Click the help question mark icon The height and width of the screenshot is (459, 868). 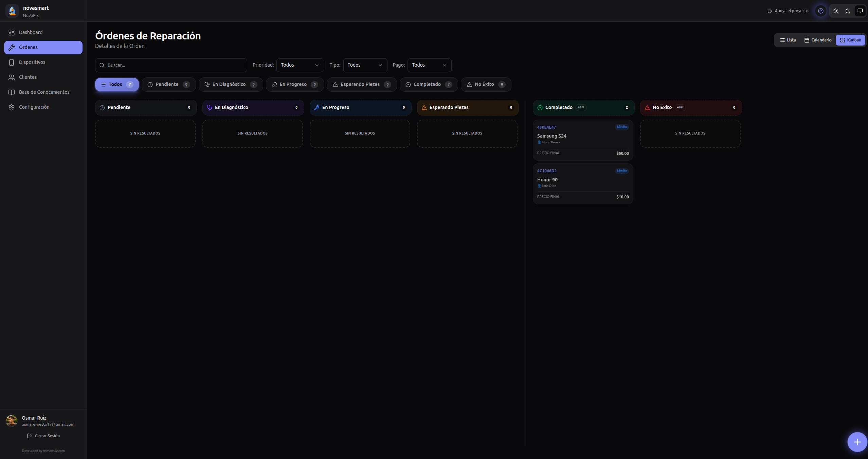pyautogui.click(x=821, y=11)
